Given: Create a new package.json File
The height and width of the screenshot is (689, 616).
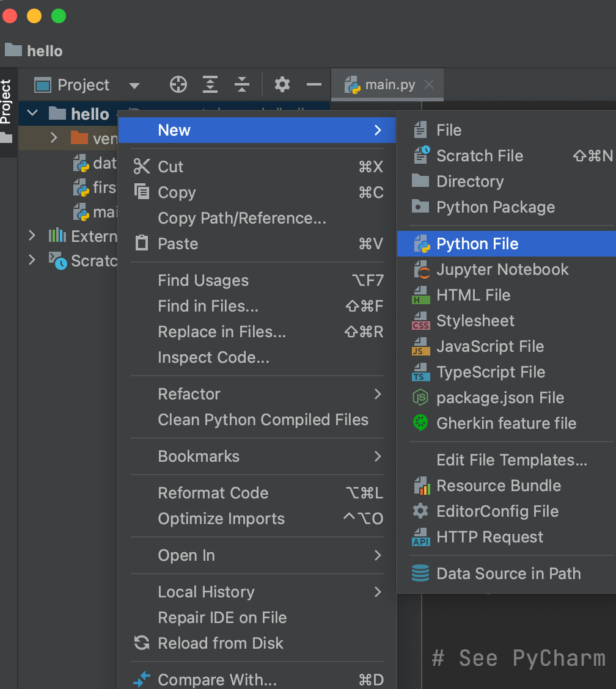Looking at the screenshot, I should [x=507, y=398].
